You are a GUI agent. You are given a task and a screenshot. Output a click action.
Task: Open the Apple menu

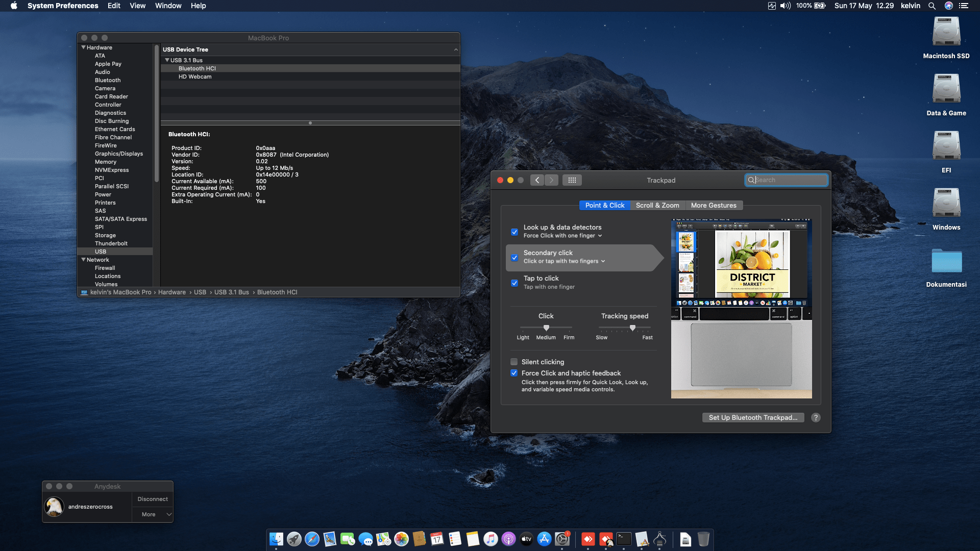click(14, 6)
